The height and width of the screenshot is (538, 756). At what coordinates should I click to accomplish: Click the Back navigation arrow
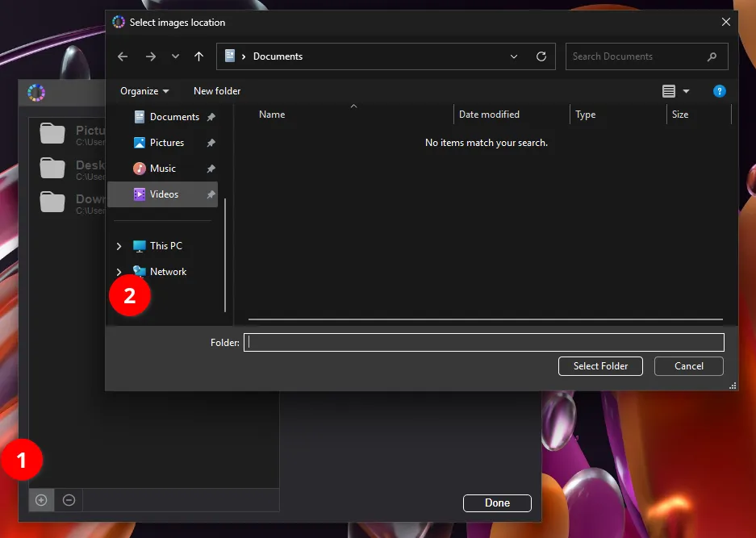[x=123, y=56]
